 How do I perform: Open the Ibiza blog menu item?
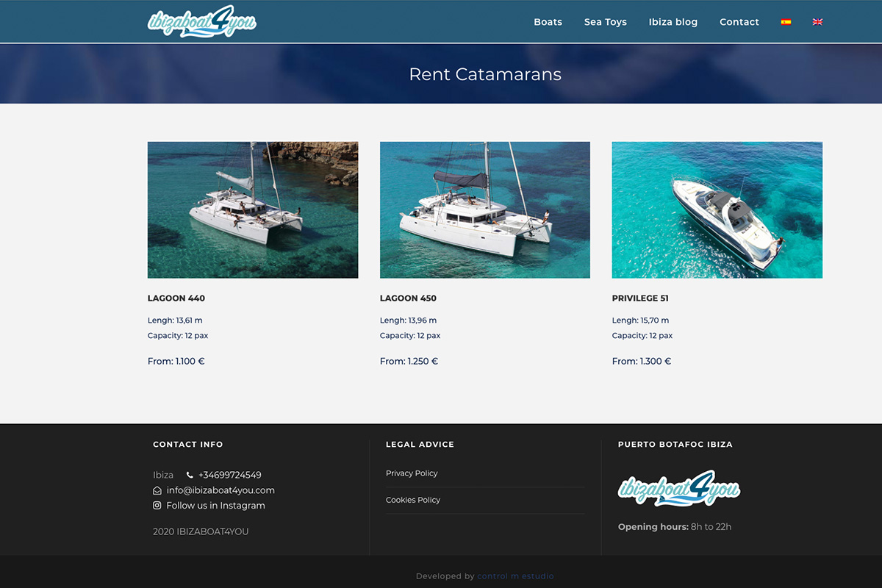tap(673, 22)
